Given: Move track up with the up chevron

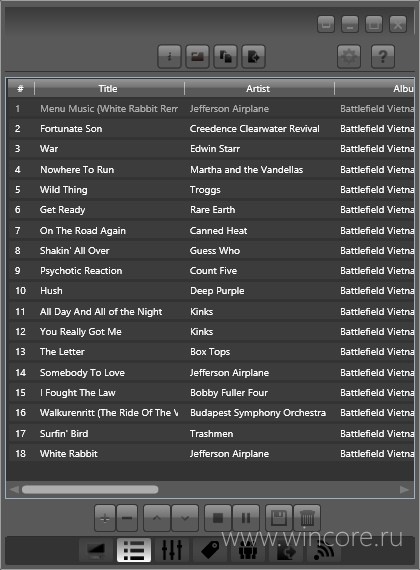Looking at the screenshot, I should 157,518.
